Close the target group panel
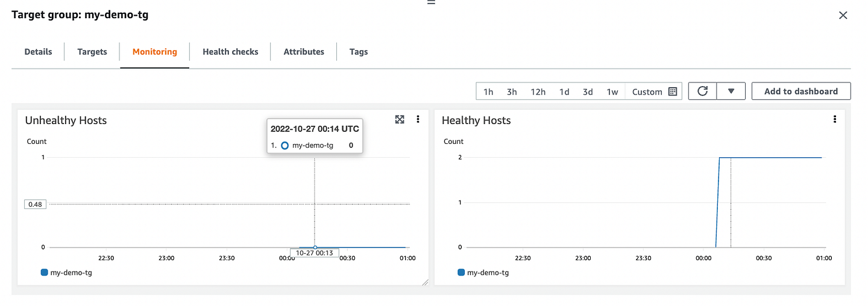This screenshot has height=306, width=868. tap(843, 16)
